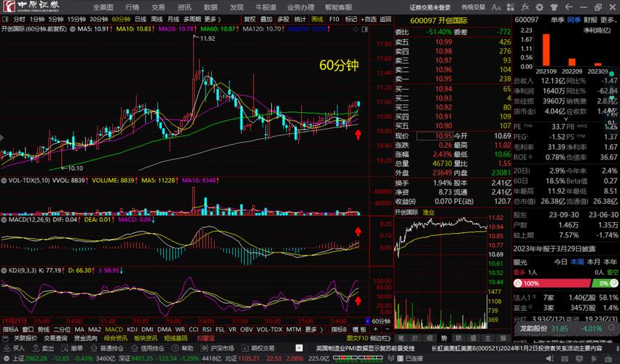Click the 证券交易未登录 login link
This screenshot has width=620, height=364.
[430, 7]
